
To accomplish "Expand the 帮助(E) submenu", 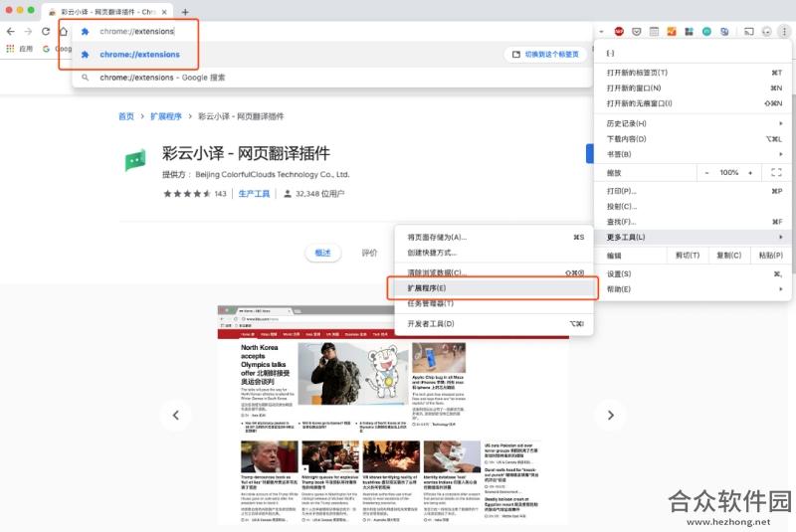I will [x=694, y=289].
